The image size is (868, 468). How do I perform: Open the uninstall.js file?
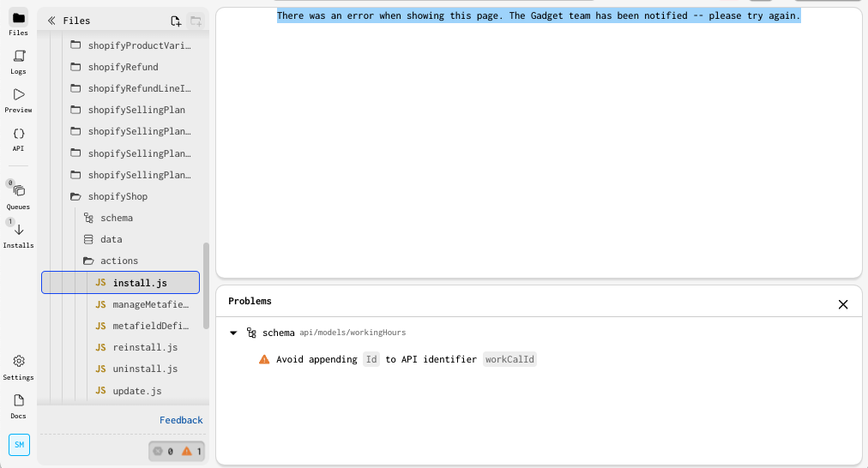pos(144,369)
